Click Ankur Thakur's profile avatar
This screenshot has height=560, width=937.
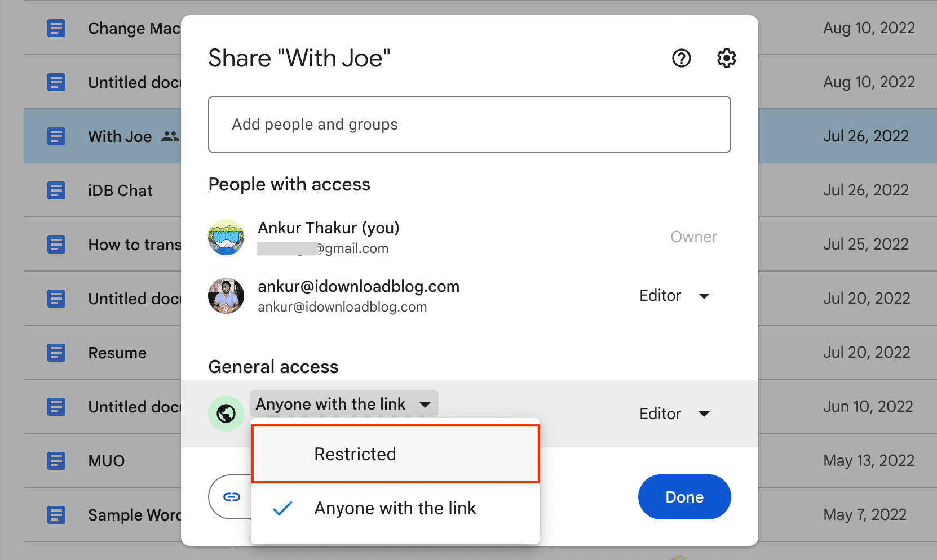coord(226,237)
